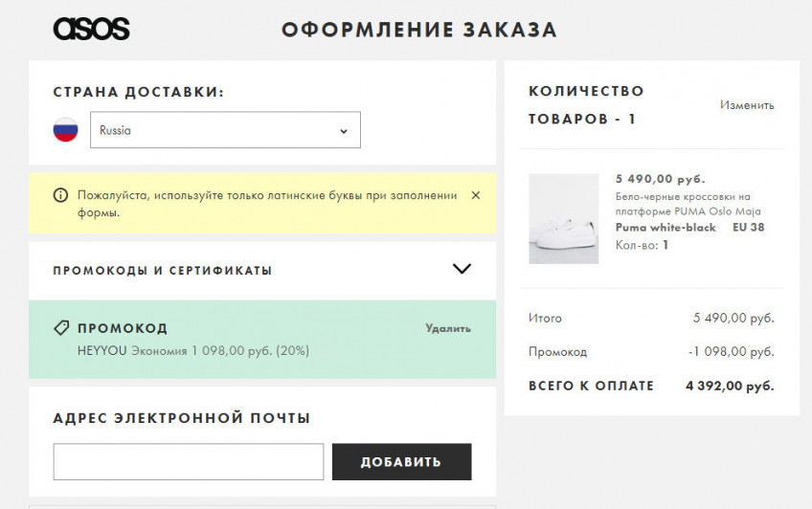Remove the HEYYOU promo code via Удалить
This screenshot has width=812, height=509.
click(x=448, y=328)
